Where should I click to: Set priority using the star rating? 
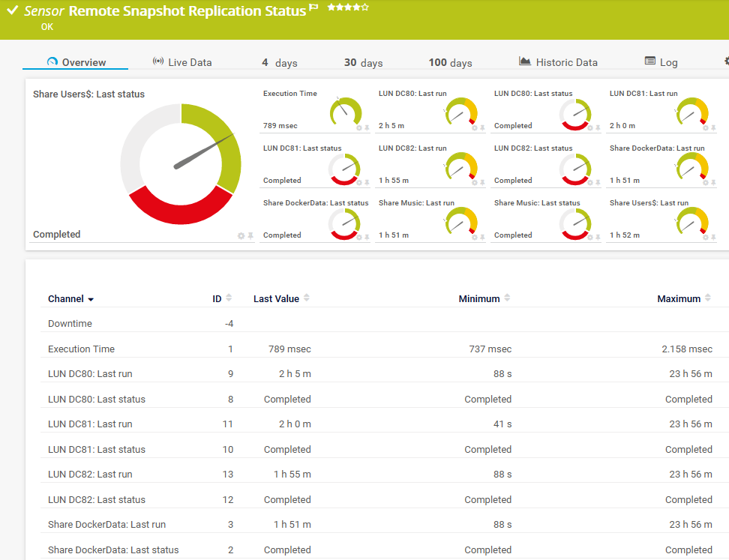[x=347, y=7]
